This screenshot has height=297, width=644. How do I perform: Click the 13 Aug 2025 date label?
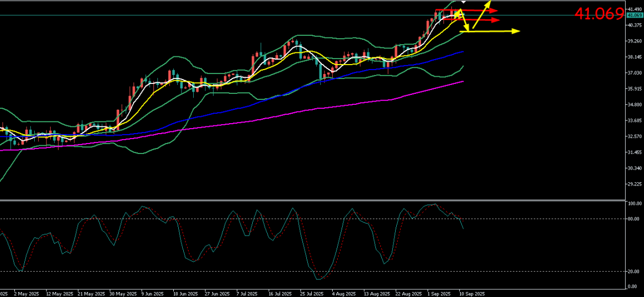(x=376, y=294)
